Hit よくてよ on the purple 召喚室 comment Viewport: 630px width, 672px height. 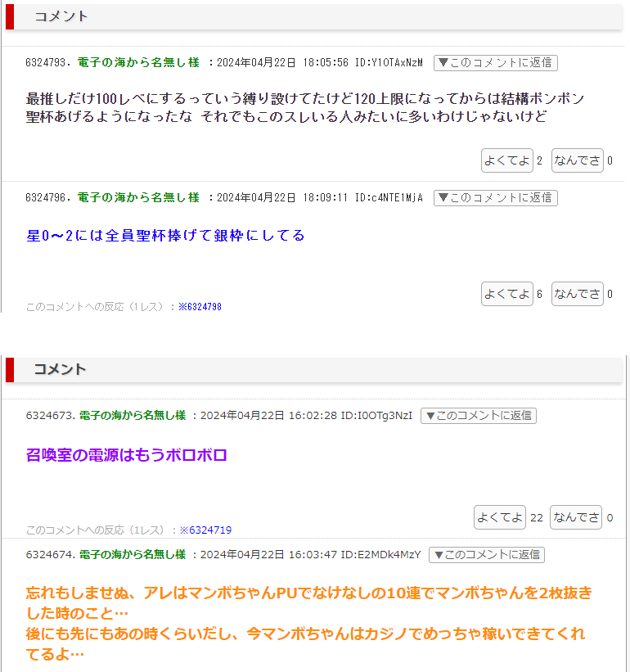coord(500,517)
